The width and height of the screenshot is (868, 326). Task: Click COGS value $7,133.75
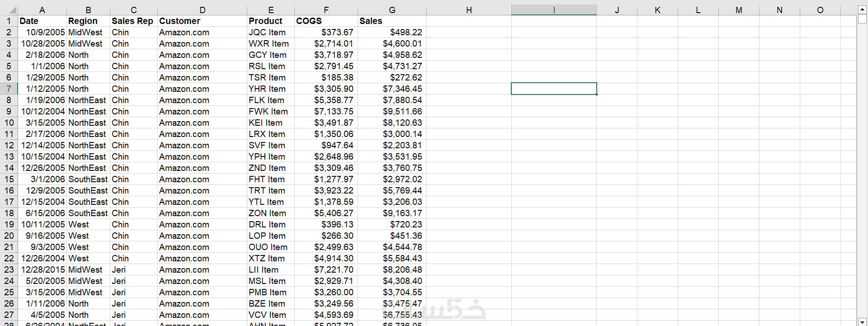coord(326,111)
